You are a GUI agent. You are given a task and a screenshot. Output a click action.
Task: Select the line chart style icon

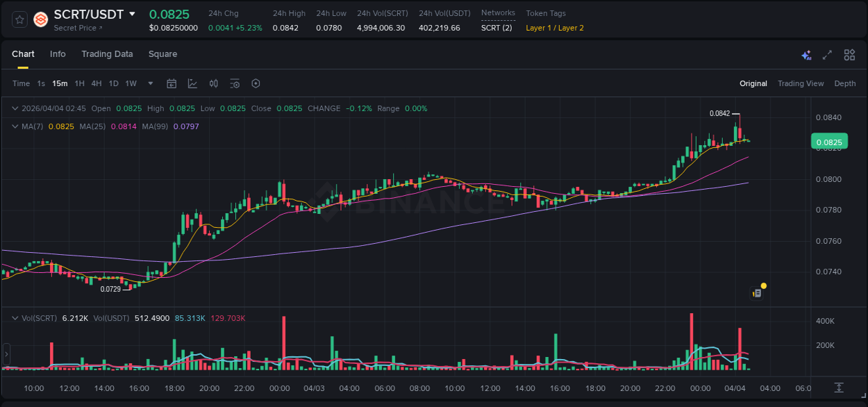point(192,83)
